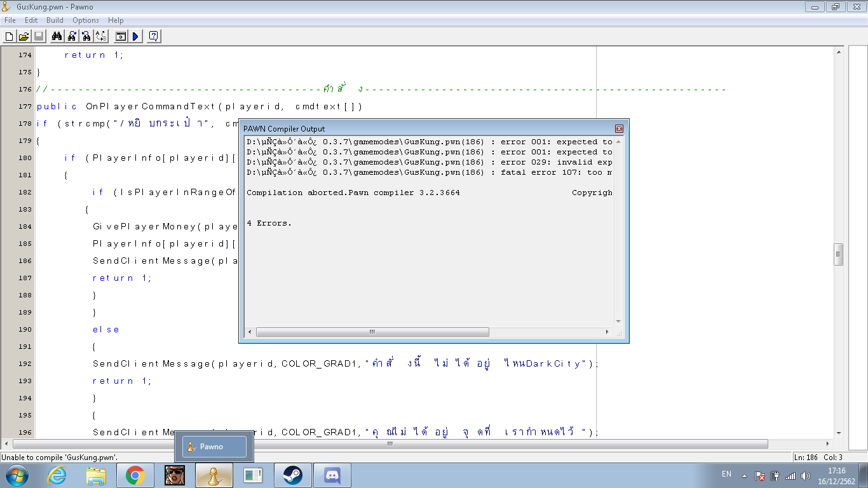The height and width of the screenshot is (488, 868).
Task: Click the editor's scroll down arrow
Action: coord(838,433)
